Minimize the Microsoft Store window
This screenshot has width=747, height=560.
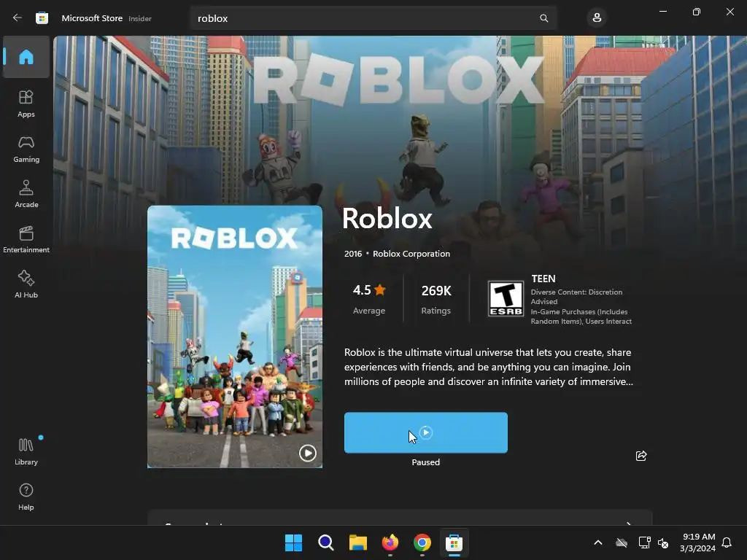(x=663, y=12)
